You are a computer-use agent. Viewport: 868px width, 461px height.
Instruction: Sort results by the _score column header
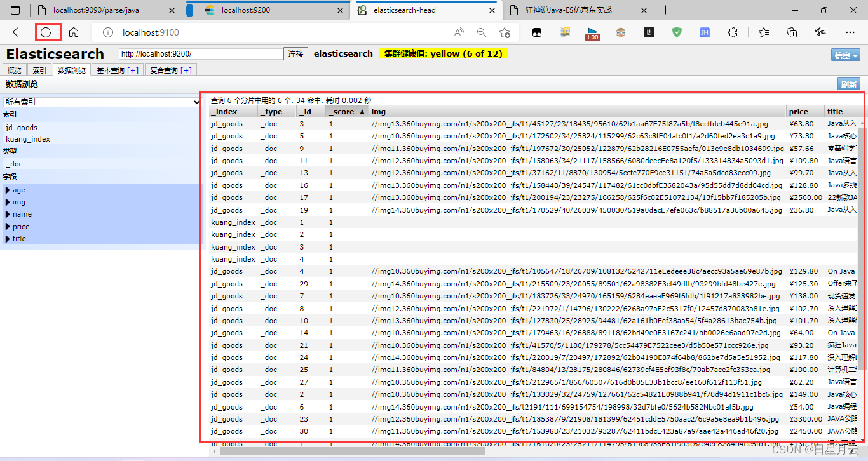[347, 112]
